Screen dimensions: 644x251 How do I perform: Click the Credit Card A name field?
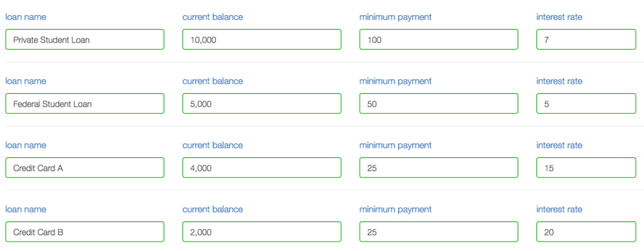pos(85,167)
